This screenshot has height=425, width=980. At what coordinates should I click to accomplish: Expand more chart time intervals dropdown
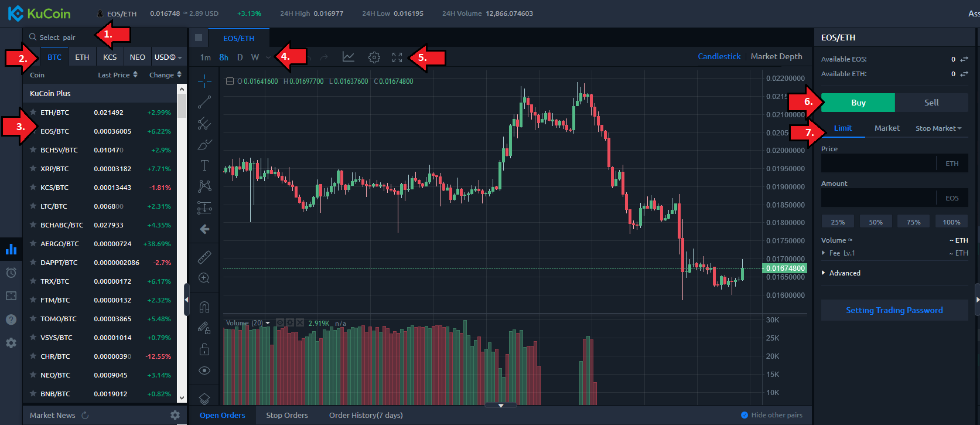tap(268, 57)
